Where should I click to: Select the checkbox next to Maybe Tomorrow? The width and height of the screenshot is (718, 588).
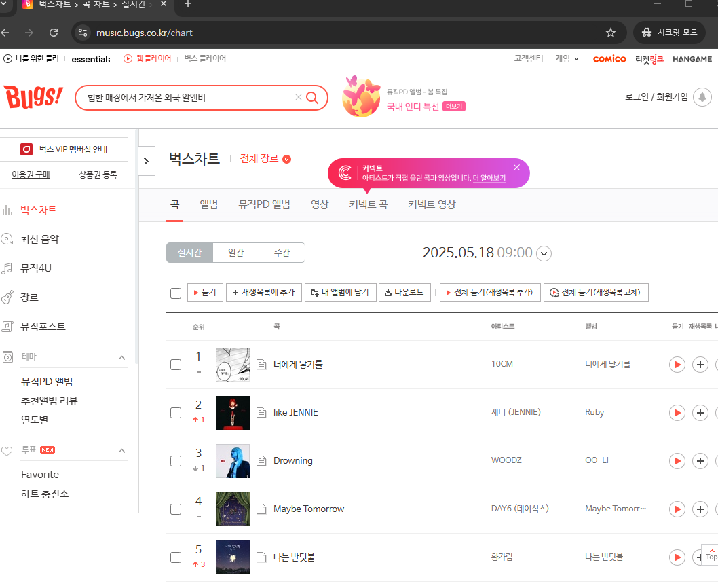point(176,509)
